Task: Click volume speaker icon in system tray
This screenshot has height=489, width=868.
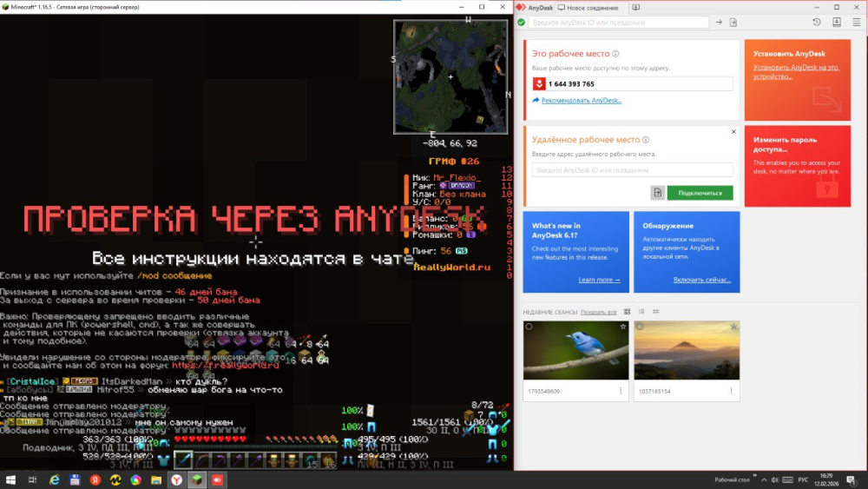Action: pyautogui.click(x=775, y=479)
